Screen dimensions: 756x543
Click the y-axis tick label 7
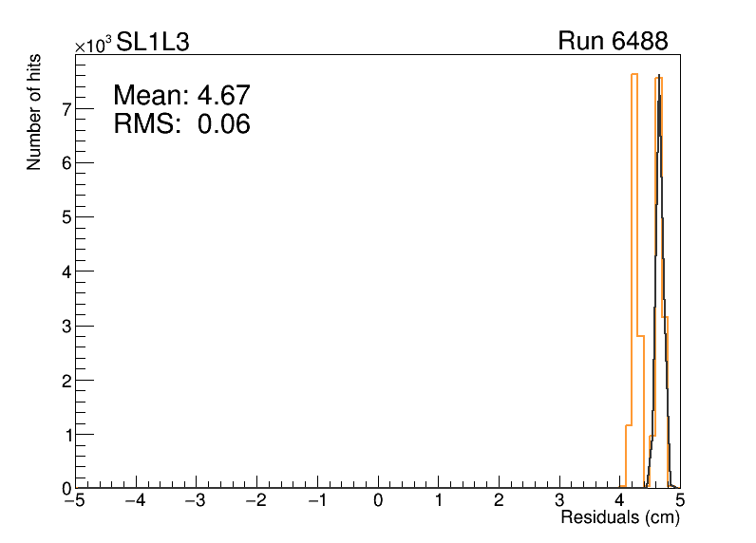(66, 108)
